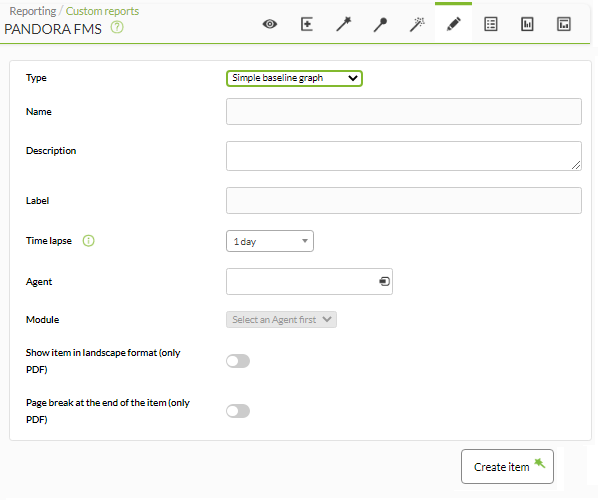Click the Time lapse info icon
600x500 pixels.
tap(88, 241)
